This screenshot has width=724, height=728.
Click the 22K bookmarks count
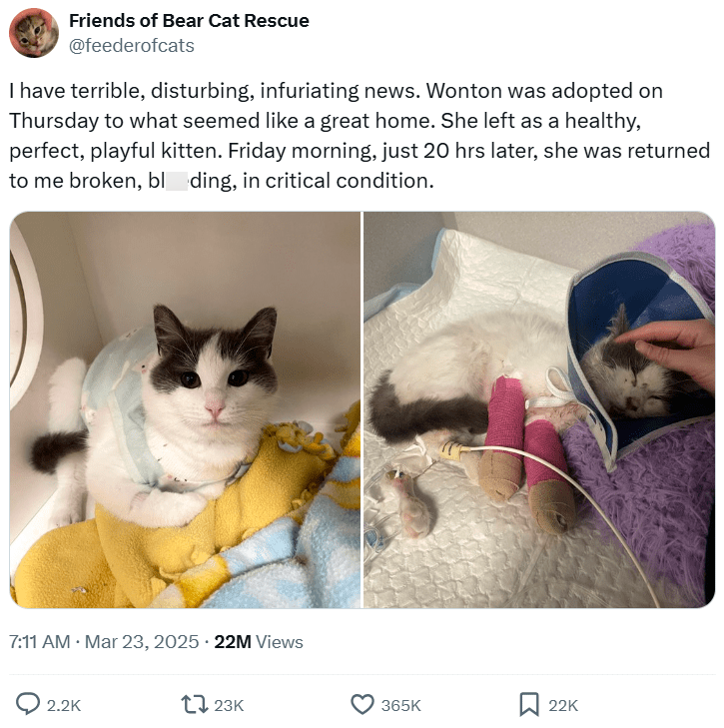coord(563,705)
